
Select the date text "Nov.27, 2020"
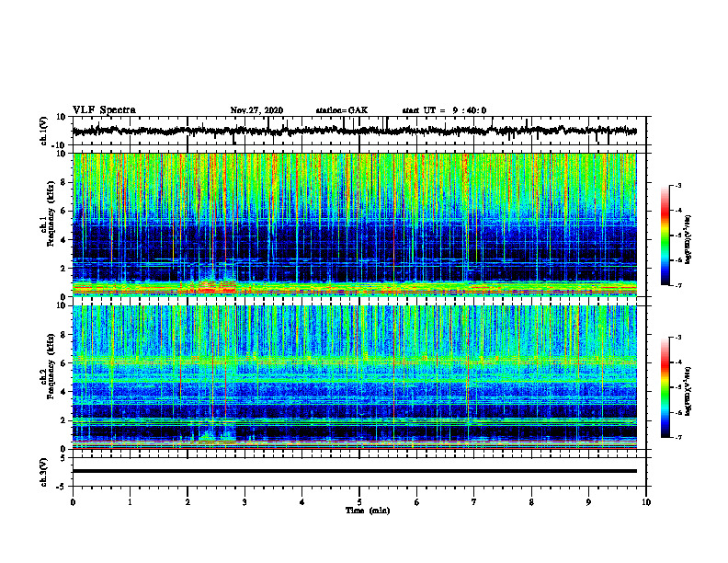click(x=256, y=110)
